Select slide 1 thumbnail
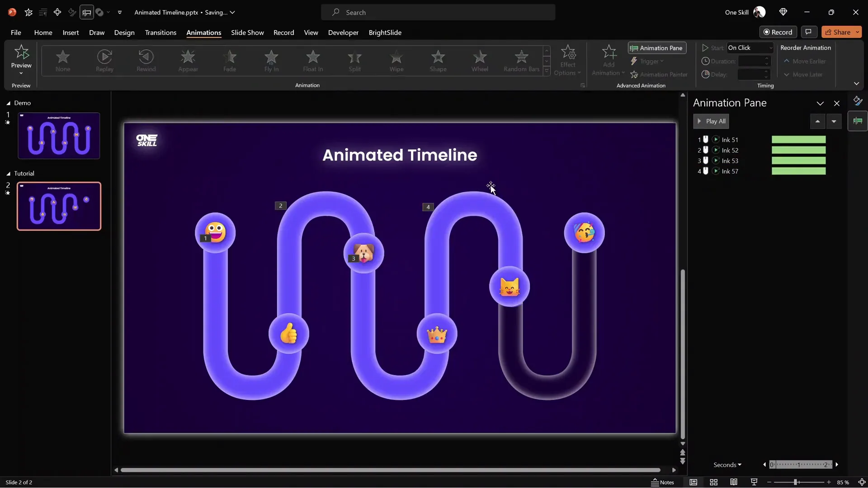 tap(59, 136)
